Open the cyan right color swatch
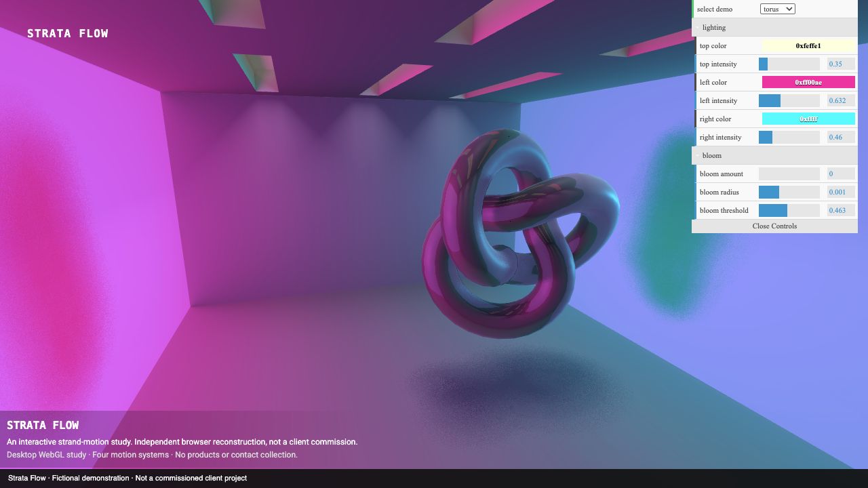 click(x=808, y=119)
